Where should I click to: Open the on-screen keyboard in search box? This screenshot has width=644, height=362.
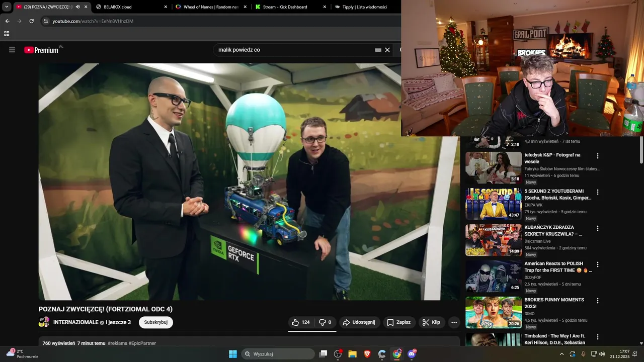click(378, 50)
